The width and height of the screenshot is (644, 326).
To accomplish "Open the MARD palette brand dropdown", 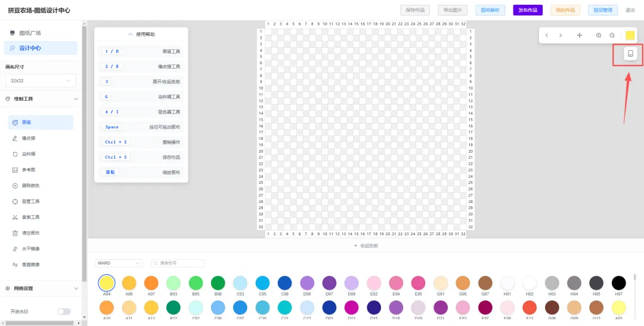I will click(x=119, y=263).
